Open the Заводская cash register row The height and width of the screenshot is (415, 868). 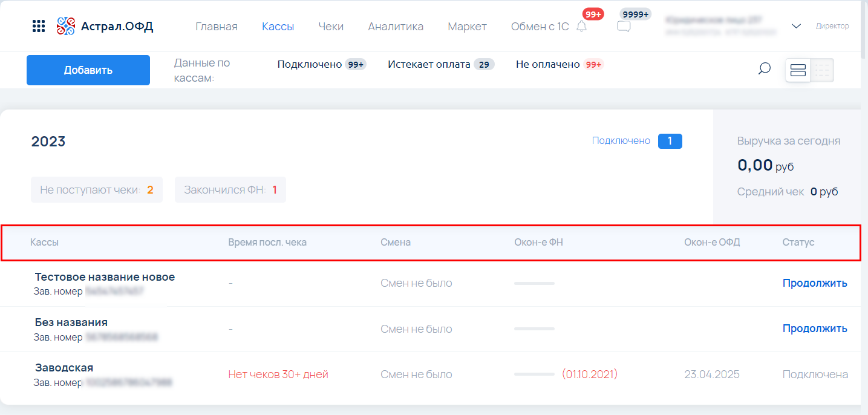tap(64, 368)
